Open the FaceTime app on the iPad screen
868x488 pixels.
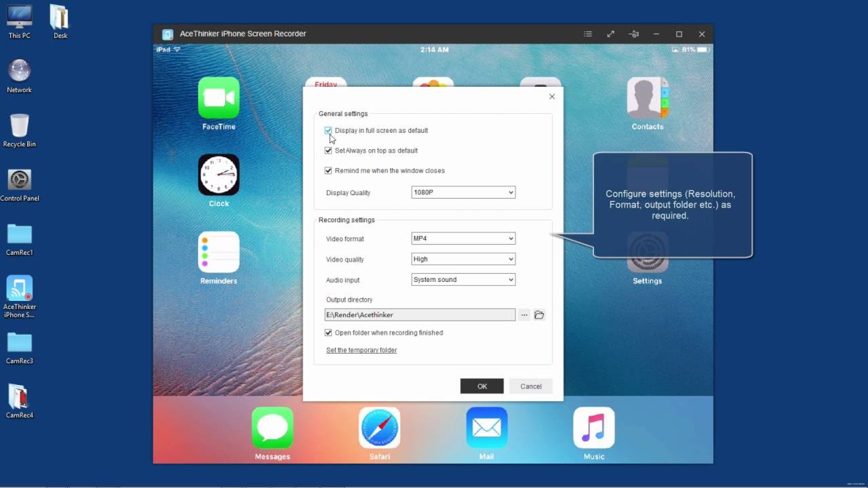(x=218, y=98)
